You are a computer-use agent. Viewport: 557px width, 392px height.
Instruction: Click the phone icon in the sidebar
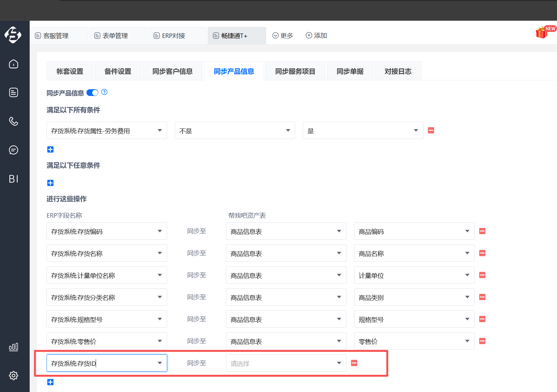pyautogui.click(x=13, y=121)
